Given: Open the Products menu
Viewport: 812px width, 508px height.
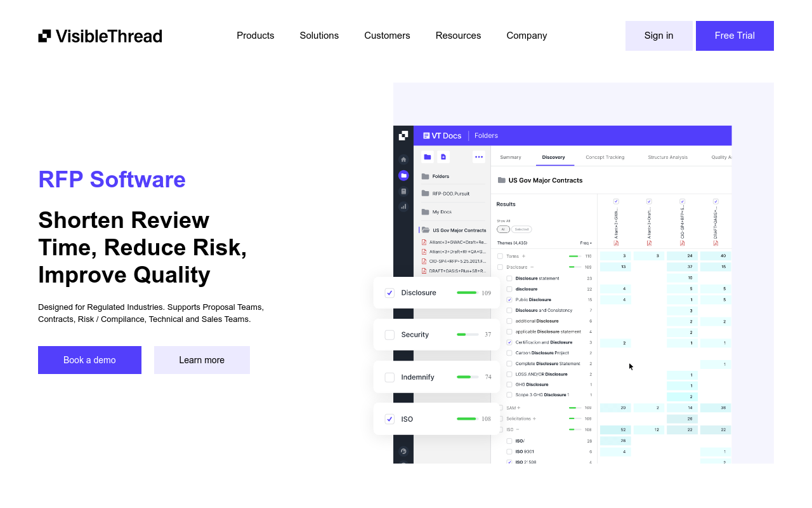Looking at the screenshot, I should coord(256,36).
